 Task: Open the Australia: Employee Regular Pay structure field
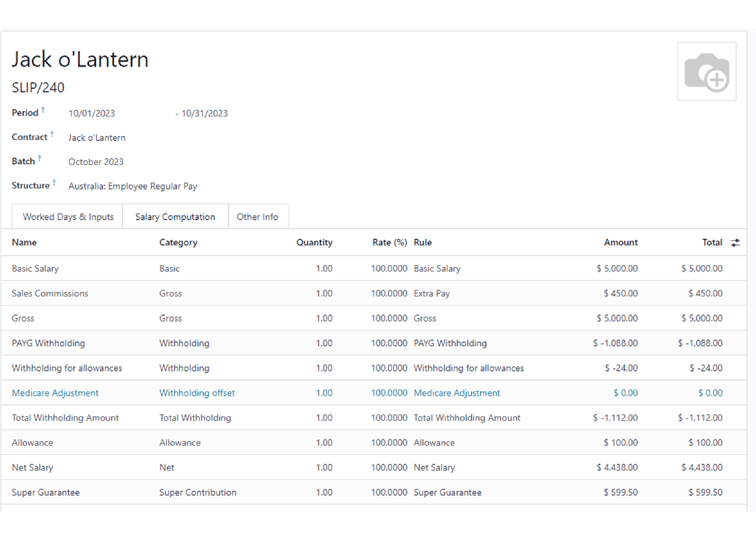point(133,186)
